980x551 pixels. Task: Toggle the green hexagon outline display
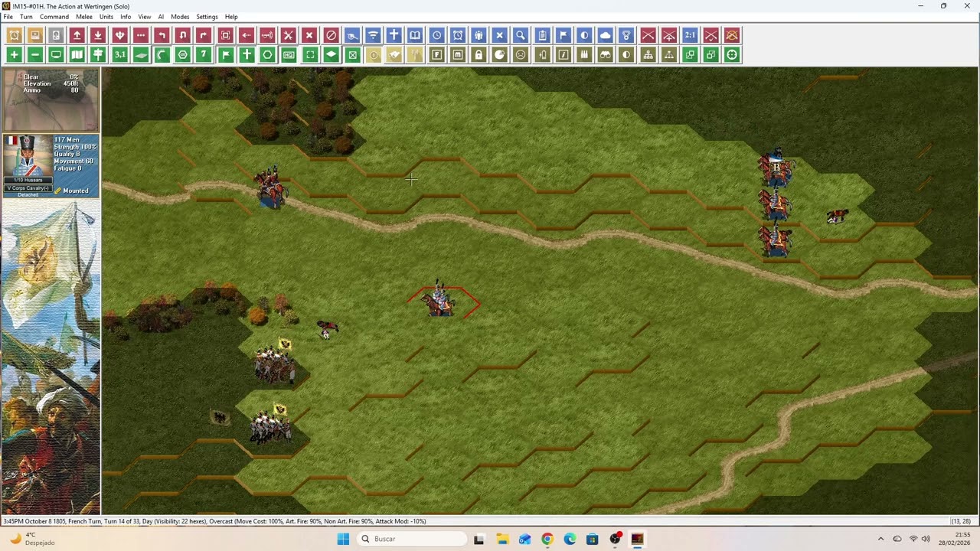pyautogui.click(x=267, y=55)
